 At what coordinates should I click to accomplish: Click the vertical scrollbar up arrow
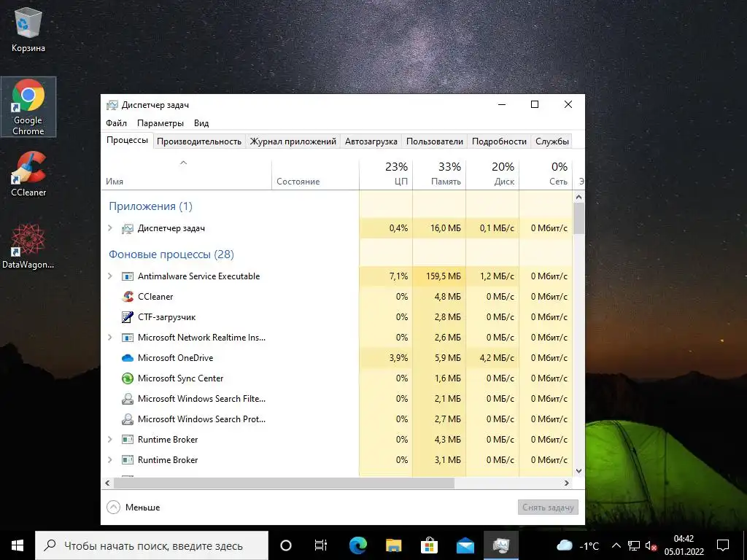point(578,197)
